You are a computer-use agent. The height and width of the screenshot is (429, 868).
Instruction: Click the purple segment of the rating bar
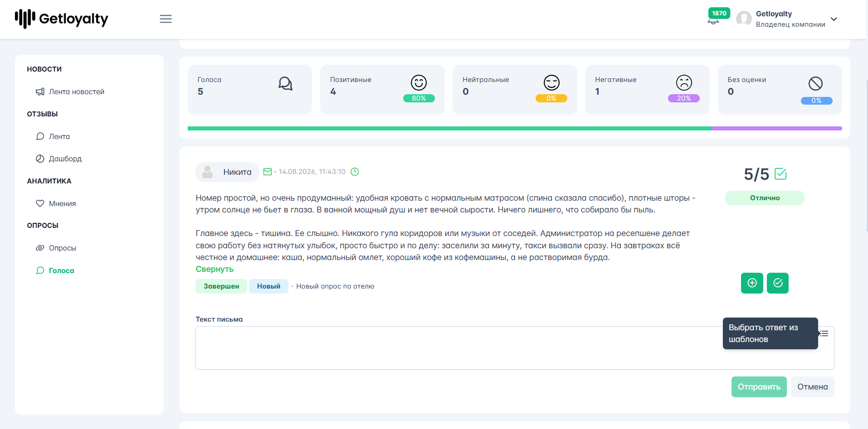coord(777,129)
